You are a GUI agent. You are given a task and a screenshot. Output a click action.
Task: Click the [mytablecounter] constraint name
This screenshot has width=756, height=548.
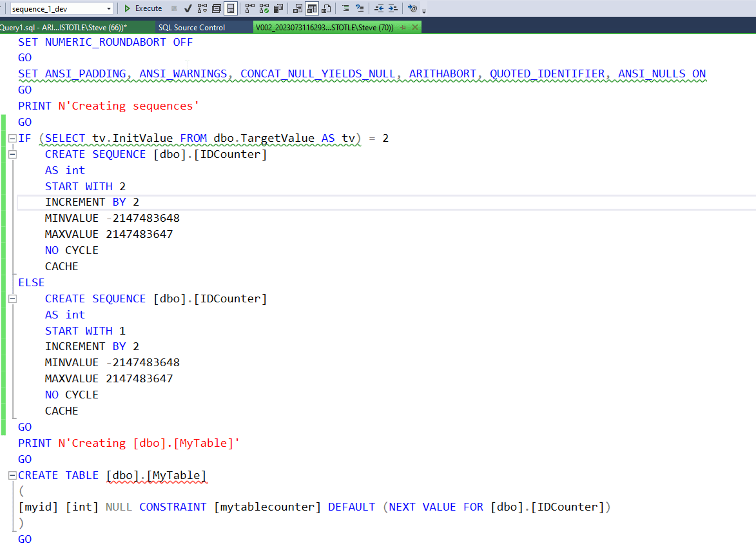tap(267, 507)
